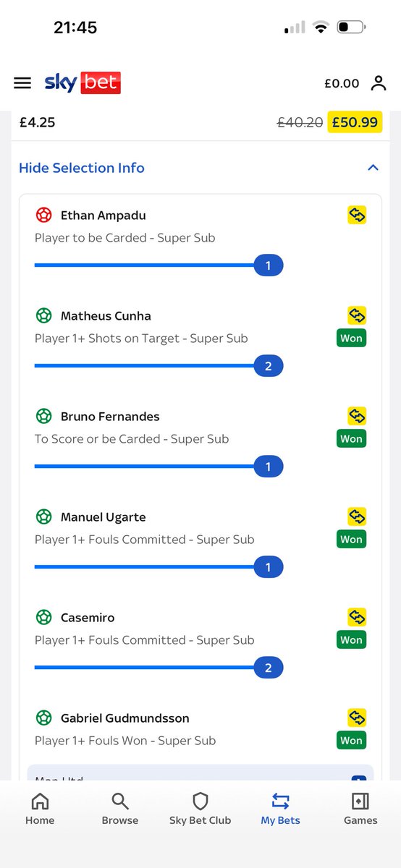Tap the £0.00 account balance
Viewport: 401px width, 868px height.
[x=342, y=84]
